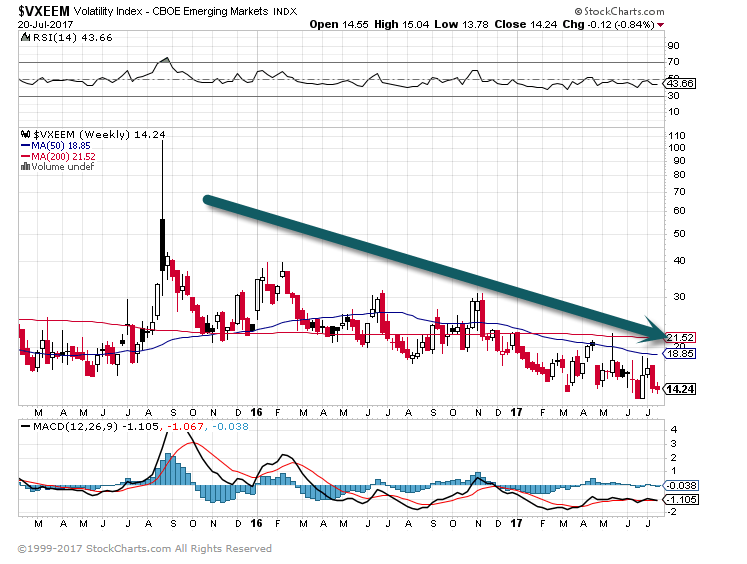747x564 pixels.
Task: Click the 16 year label on price axis
Action: point(256,412)
